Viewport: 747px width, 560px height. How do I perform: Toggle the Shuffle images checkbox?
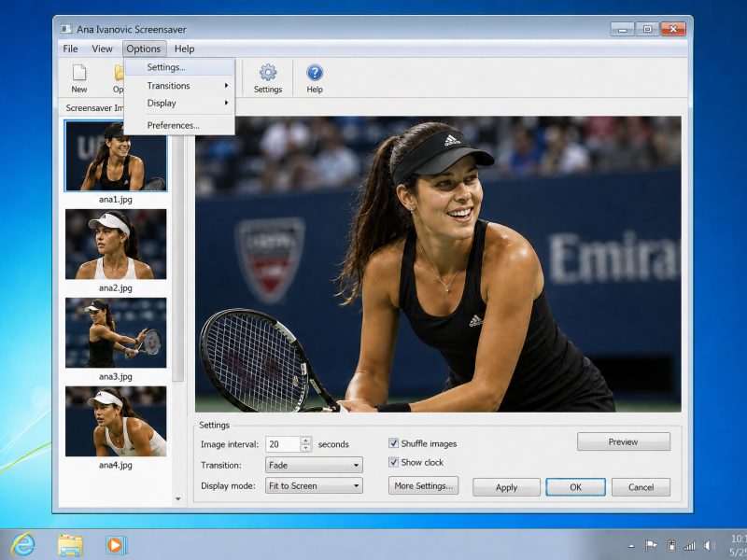tap(393, 443)
